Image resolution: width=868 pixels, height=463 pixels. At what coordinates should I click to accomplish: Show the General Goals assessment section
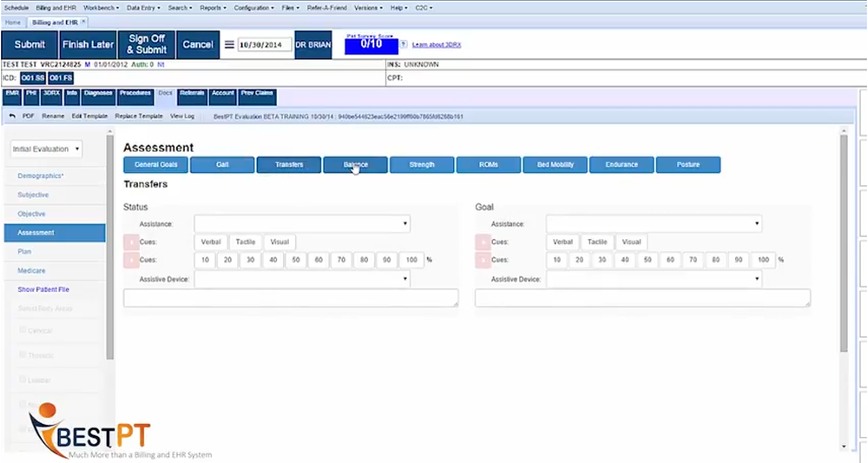155,164
